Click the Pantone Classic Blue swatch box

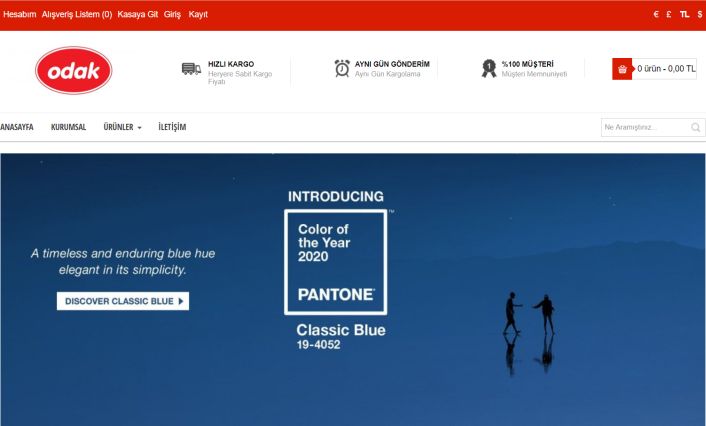pos(336,262)
